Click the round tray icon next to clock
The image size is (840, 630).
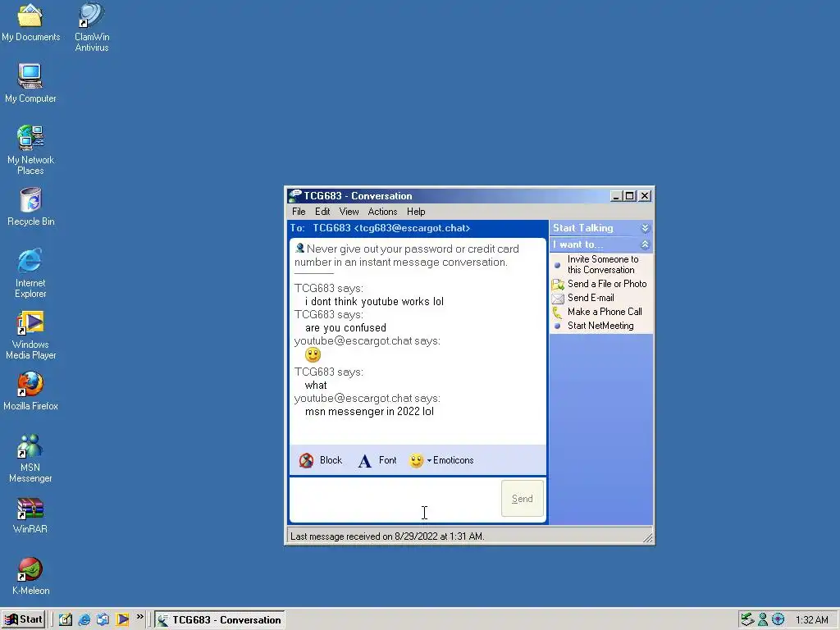[778, 620]
